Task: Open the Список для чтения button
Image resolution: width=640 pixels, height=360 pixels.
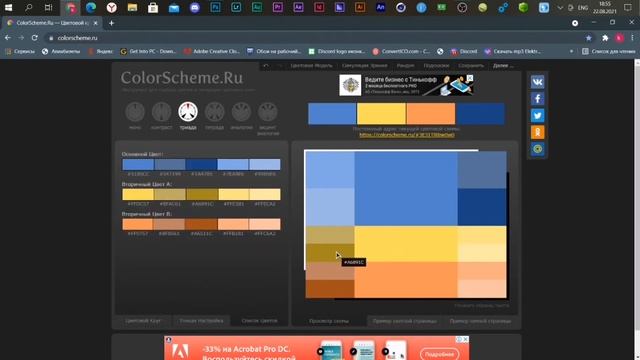Action: (609, 51)
